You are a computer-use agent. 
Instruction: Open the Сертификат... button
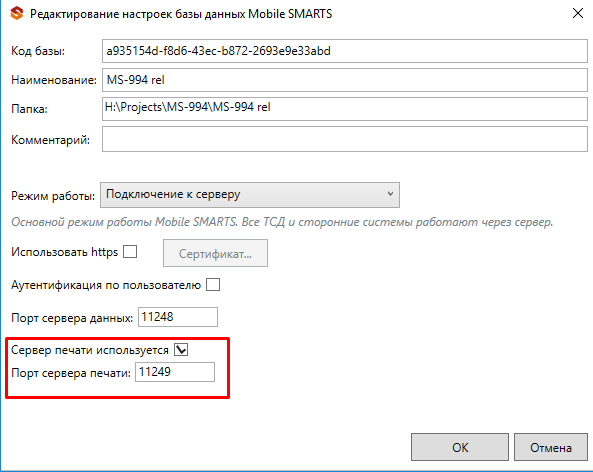click(215, 253)
